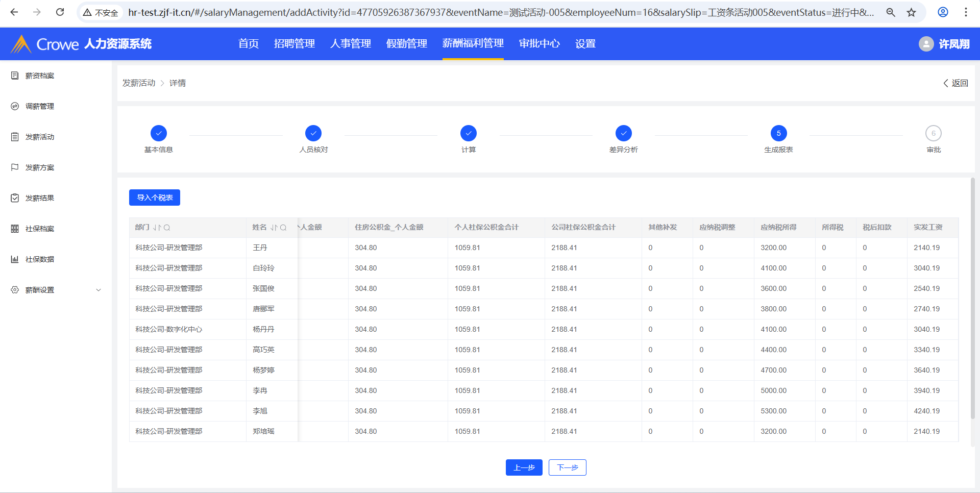The width and height of the screenshot is (980, 493).
Task: Click search icon in 部门 column header
Action: click(167, 228)
